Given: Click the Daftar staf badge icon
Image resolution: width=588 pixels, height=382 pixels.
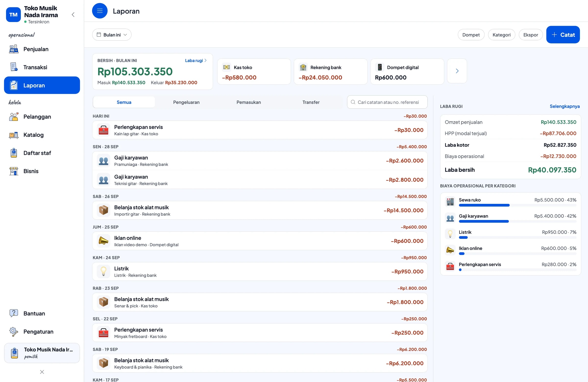Looking at the screenshot, I should coord(13,153).
